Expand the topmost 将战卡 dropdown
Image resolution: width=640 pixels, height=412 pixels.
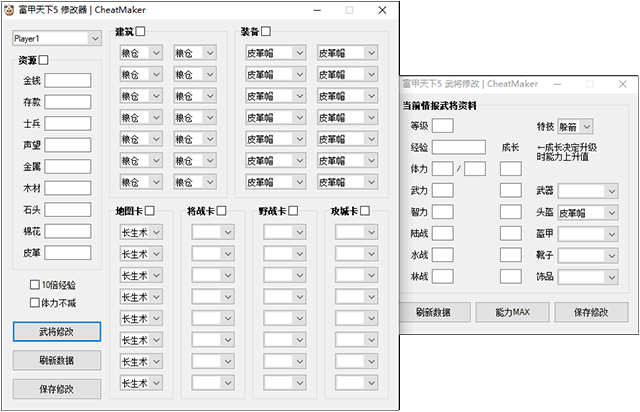pos(213,232)
